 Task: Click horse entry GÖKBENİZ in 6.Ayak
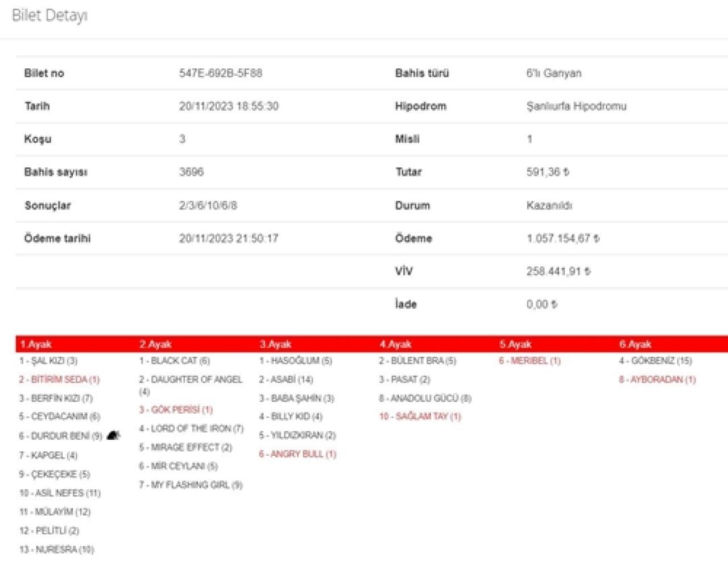655,361
